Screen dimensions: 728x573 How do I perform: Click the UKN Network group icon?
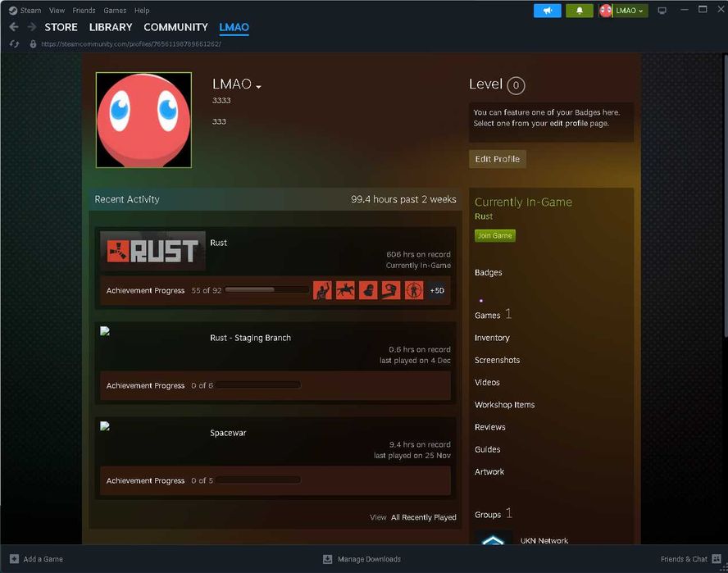[x=494, y=537]
